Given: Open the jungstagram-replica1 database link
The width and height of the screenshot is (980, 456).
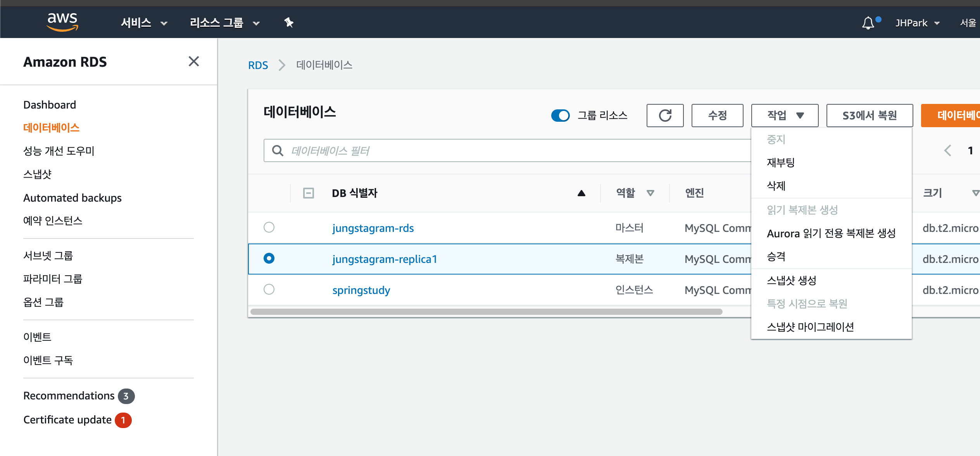Looking at the screenshot, I should 385,259.
